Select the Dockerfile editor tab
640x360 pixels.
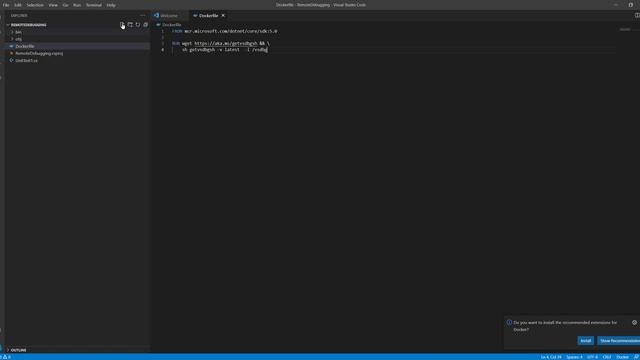click(209, 16)
